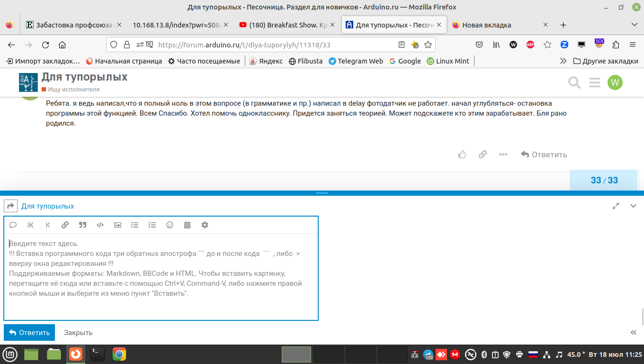This screenshot has height=364, width=644.
Task: Toggle reader view in the address bar
Action: 402,45
